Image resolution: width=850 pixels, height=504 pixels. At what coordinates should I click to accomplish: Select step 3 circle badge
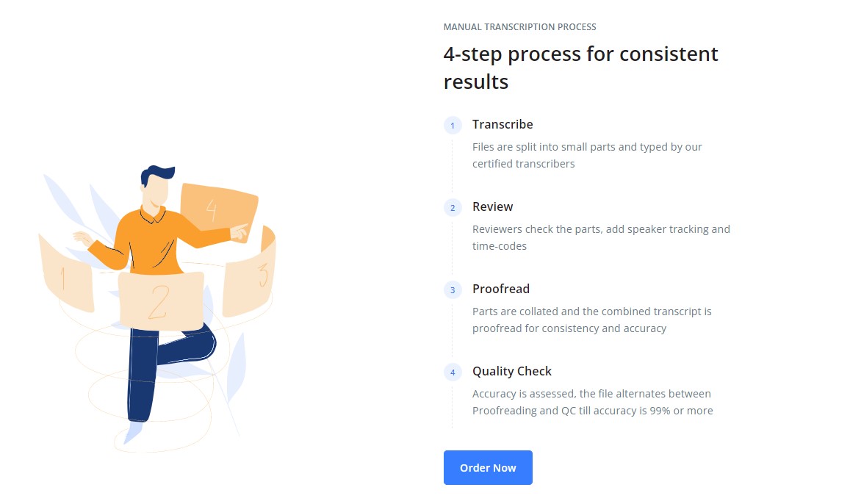click(x=453, y=290)
